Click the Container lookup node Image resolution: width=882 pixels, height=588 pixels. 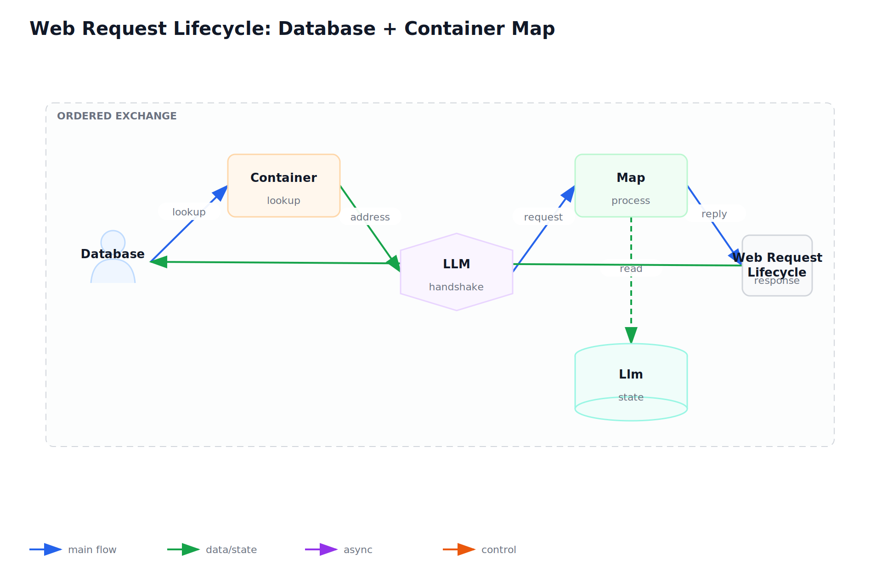click(x=284, y=186)
